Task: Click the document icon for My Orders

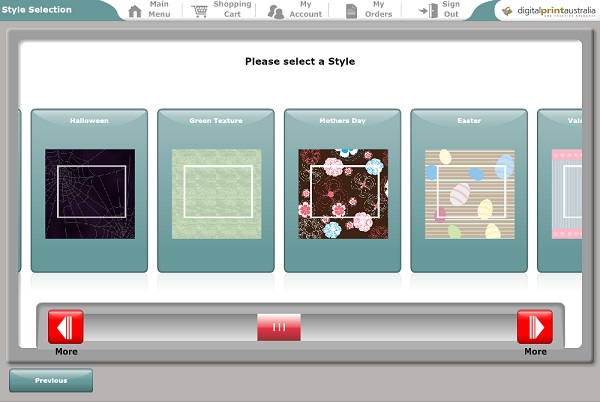Action: pos(351,11)
